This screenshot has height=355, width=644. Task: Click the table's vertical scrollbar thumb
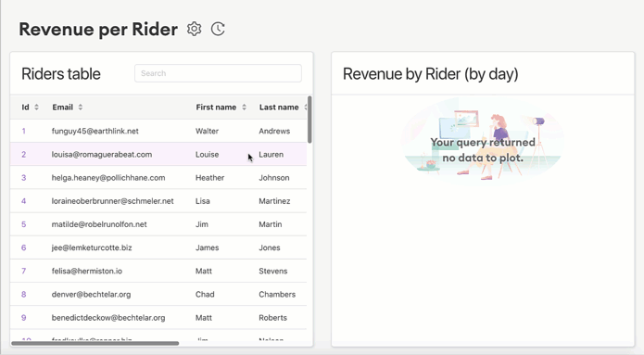[309, 120]
